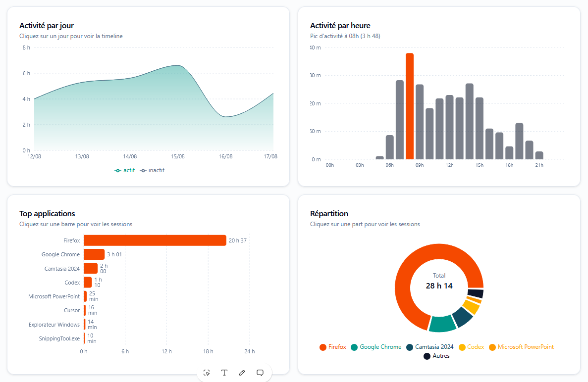Toggle Autres in the Répartition legend
588x382 pixels.
coord(436,356)
